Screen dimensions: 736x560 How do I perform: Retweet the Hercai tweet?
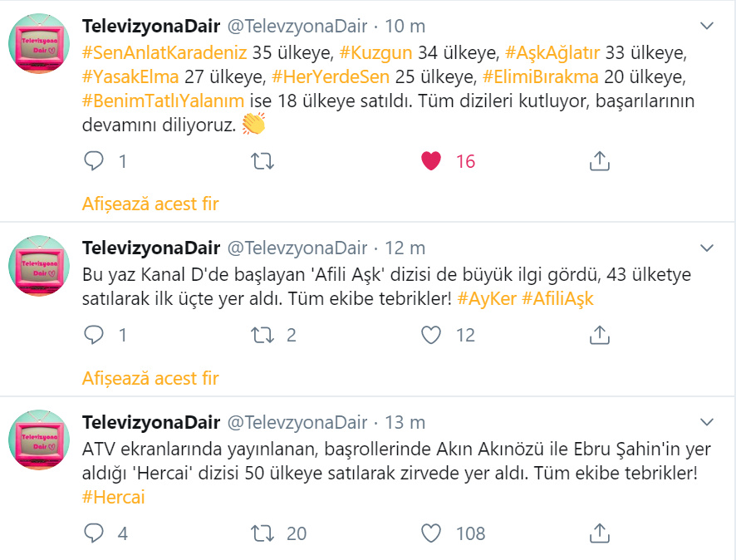point(263,533)
